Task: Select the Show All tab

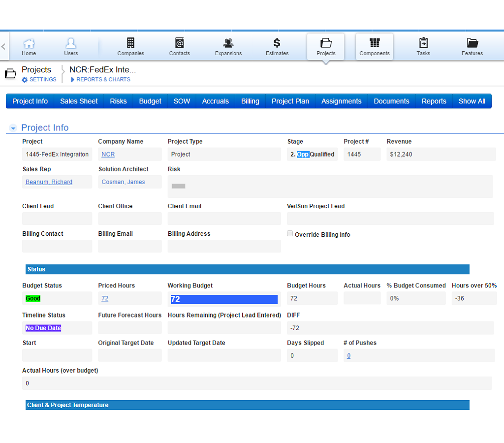Action: (x=472, y=101)
